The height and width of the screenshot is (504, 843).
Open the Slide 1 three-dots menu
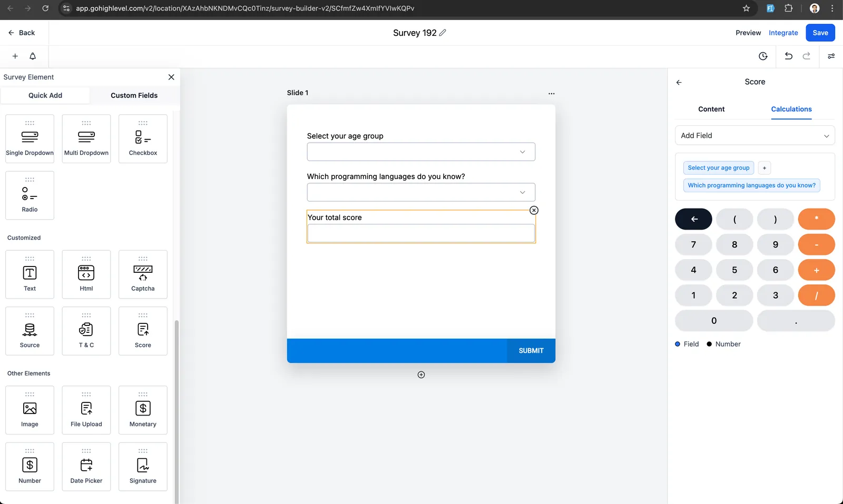point(551,93)
